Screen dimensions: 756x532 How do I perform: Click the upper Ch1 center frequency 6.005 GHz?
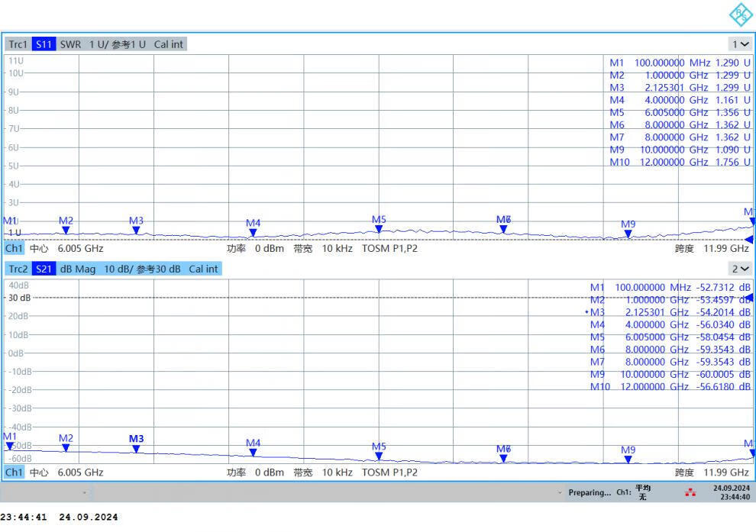80,248
